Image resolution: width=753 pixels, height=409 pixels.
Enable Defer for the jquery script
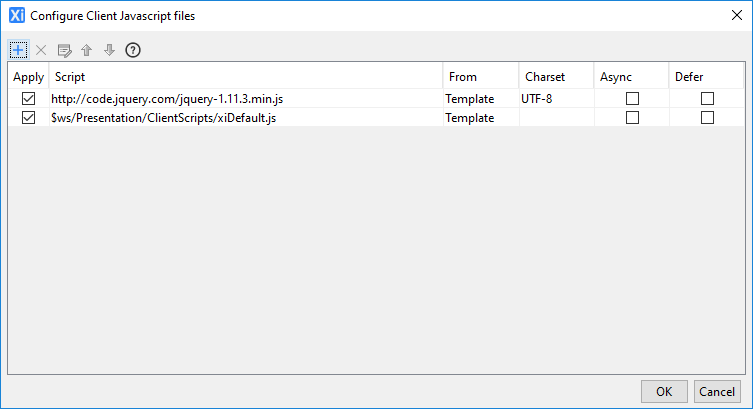click(708, 99)
